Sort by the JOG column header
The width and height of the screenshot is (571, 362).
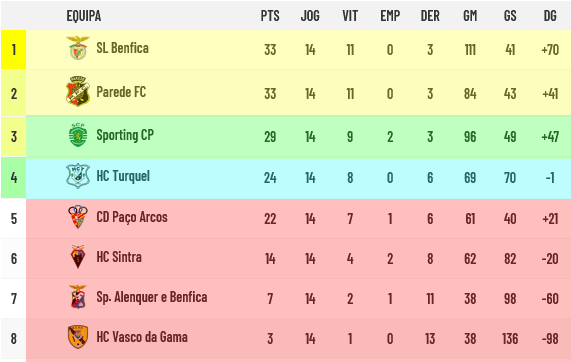click(x=310, y=16)
